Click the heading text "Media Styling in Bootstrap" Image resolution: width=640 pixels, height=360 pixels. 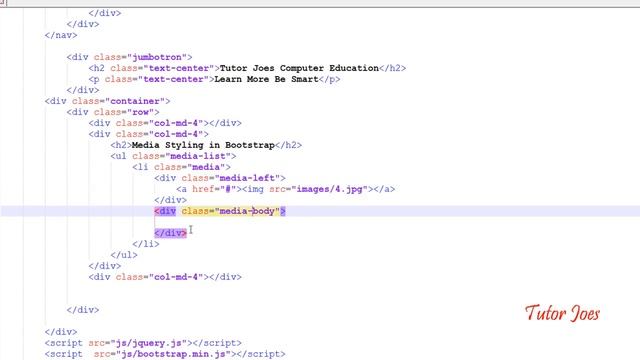tap(203, 145)
